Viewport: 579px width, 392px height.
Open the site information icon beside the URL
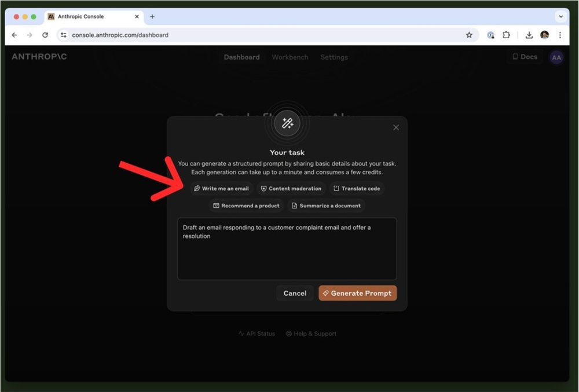click(x=63, y=35)
